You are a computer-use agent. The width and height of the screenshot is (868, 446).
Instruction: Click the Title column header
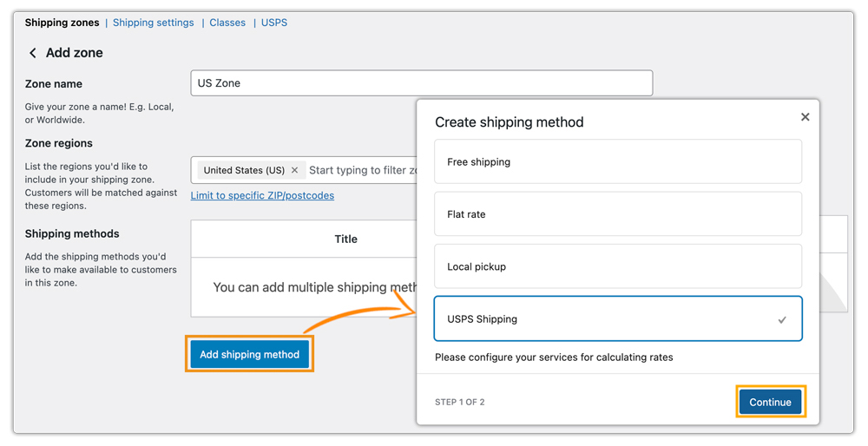346,239
